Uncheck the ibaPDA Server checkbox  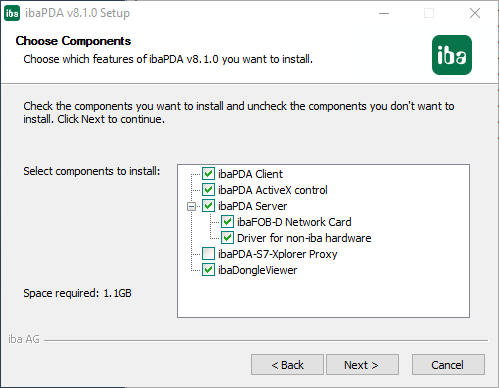(208, 206)
